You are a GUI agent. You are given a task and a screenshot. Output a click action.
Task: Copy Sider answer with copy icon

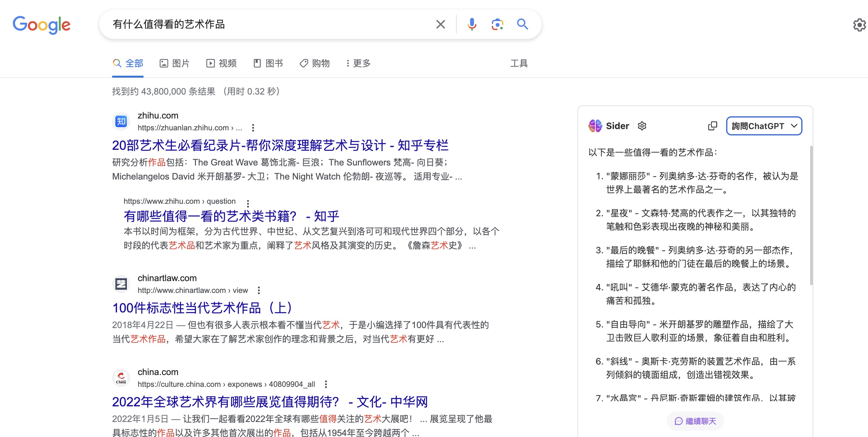[712, 126]
